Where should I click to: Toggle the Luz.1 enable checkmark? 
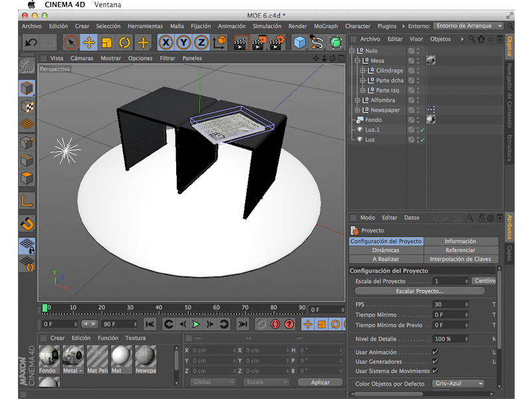click(x=422, y=130)
